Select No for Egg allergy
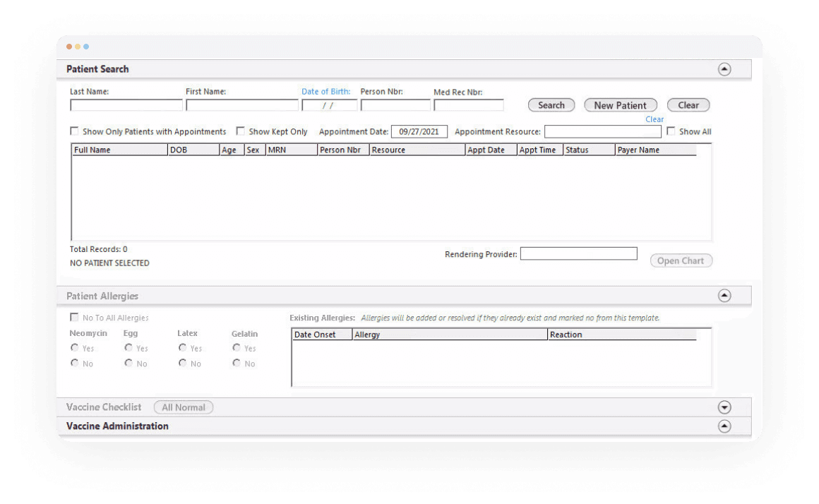 coord(128,363)
